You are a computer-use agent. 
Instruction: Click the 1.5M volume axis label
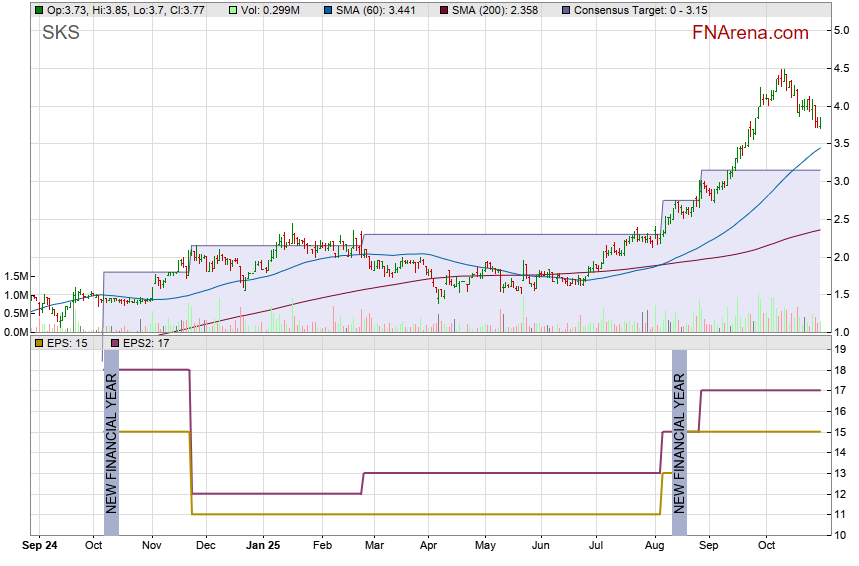pyautogui.click(x=15, y=276)
